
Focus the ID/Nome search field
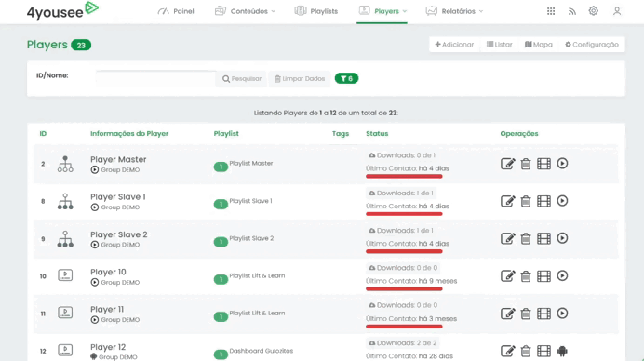tap(155, 78)
